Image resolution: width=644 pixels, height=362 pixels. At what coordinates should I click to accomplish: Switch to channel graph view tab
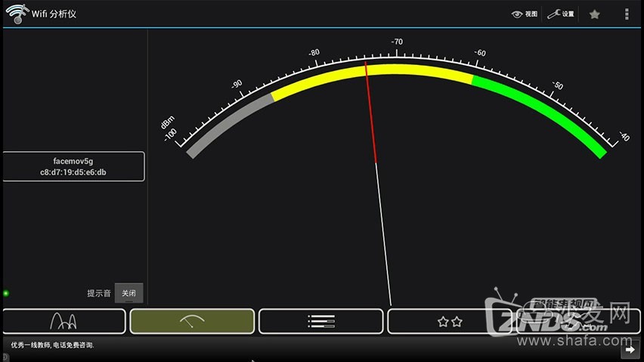pos(64,321)
